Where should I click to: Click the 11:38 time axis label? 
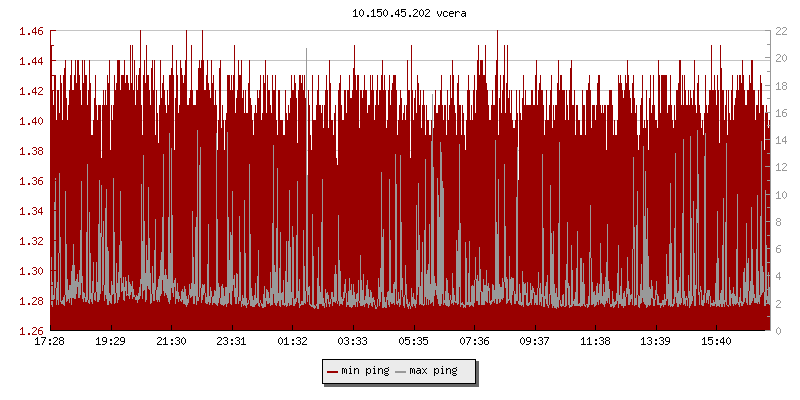[x=596, y=342]
